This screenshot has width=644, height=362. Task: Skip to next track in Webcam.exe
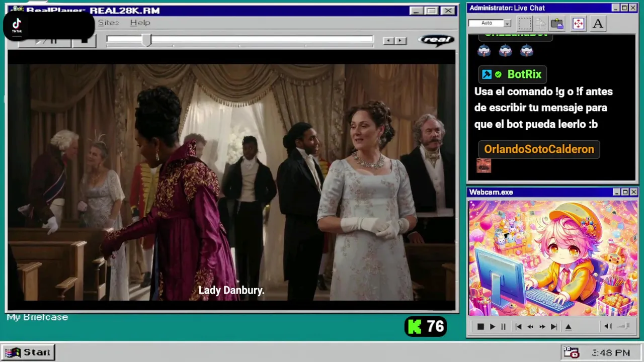(554, 326)
